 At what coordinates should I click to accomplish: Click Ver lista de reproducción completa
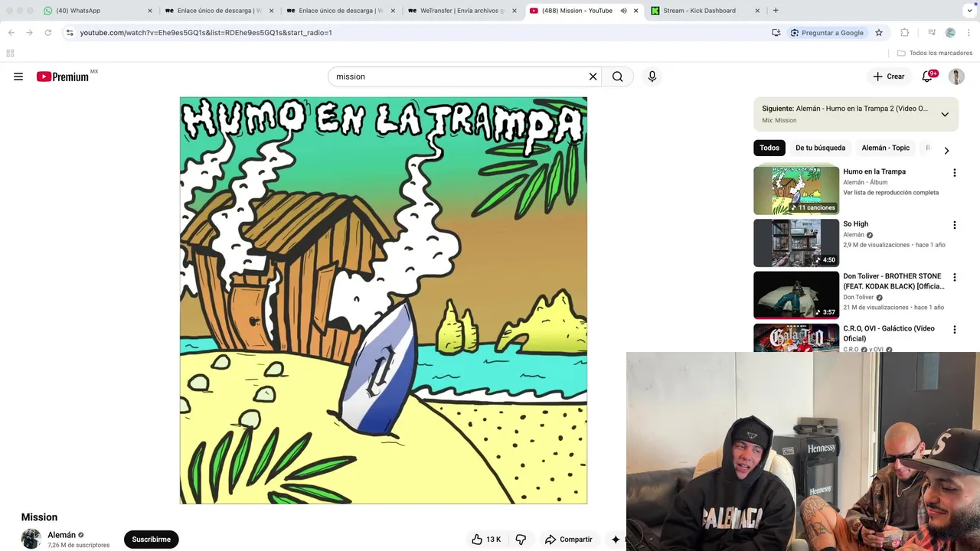tap(890, 193)
